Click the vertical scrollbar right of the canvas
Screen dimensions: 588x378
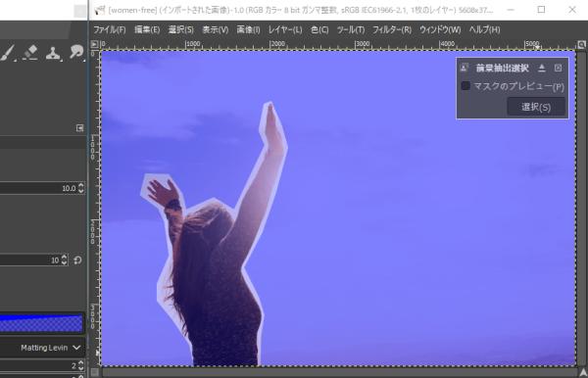point(581,208)
